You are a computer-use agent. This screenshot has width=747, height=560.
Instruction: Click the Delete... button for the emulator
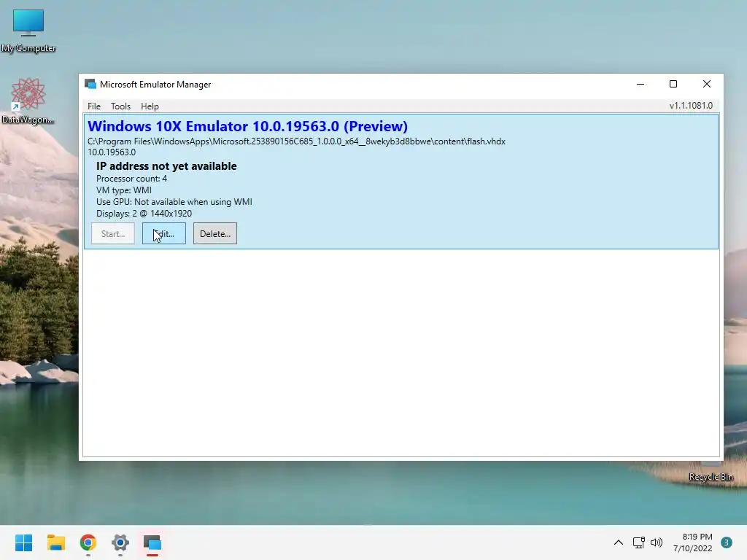pyautogui.click(x=215, y=233)
